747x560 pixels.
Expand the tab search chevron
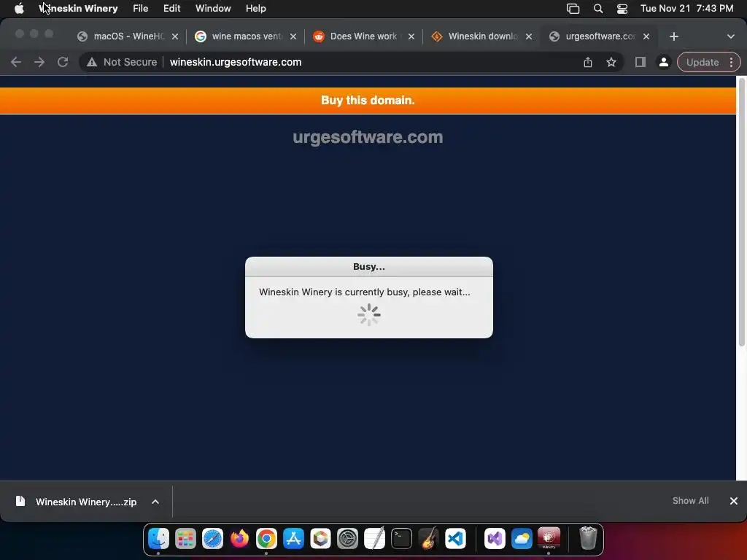(731, 36)
